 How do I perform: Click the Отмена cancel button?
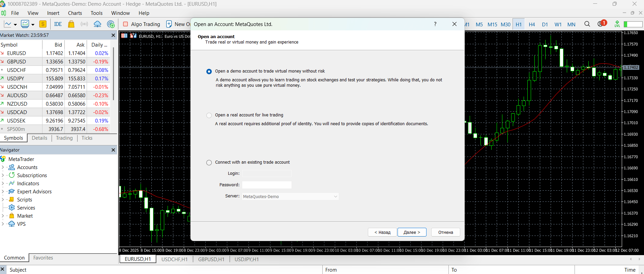pyautogui.click(x=445, y=232)
